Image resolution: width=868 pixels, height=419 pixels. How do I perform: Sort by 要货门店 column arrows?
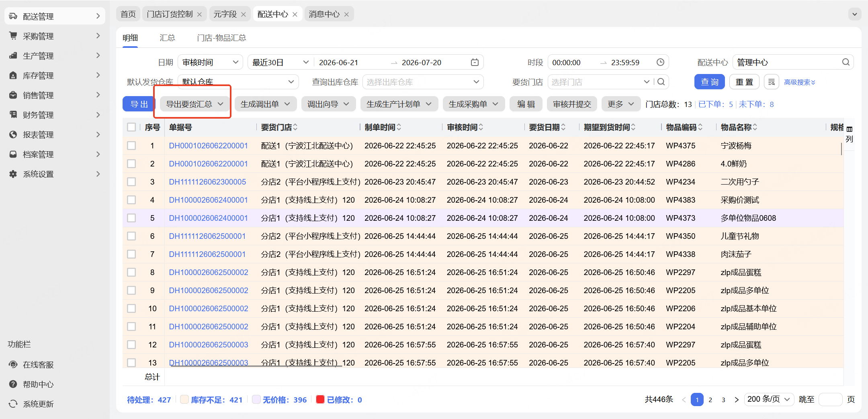pyautogui.click(x=295, y=127)
